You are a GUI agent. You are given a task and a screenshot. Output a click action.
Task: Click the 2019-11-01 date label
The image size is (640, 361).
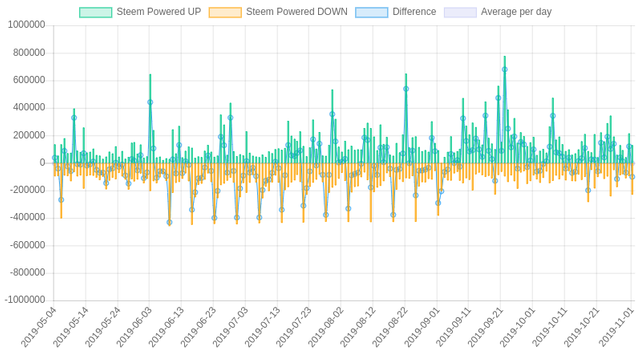pos(617,328)
